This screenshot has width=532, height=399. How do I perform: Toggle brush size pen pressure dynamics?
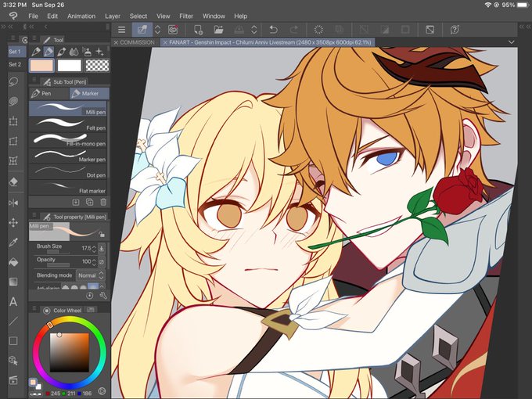click(x=102, y=248)
